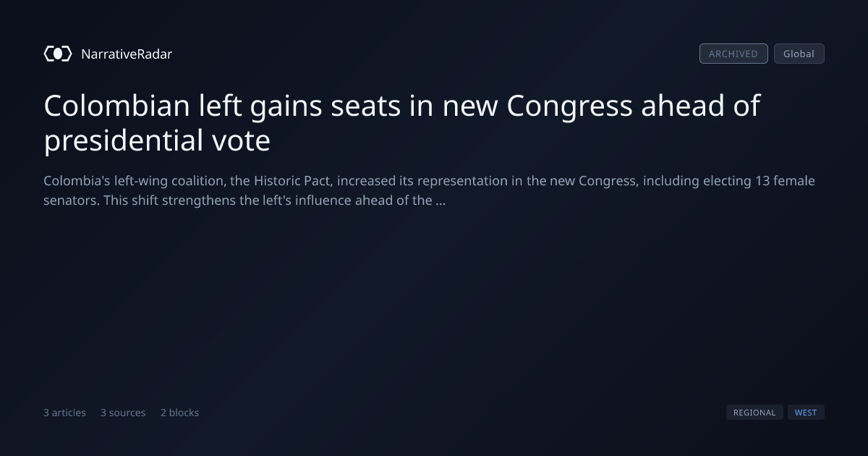868x456 pixels.
Task: Click 'presidential vote' on the headline's second line
Action: [x=157, y=140]
